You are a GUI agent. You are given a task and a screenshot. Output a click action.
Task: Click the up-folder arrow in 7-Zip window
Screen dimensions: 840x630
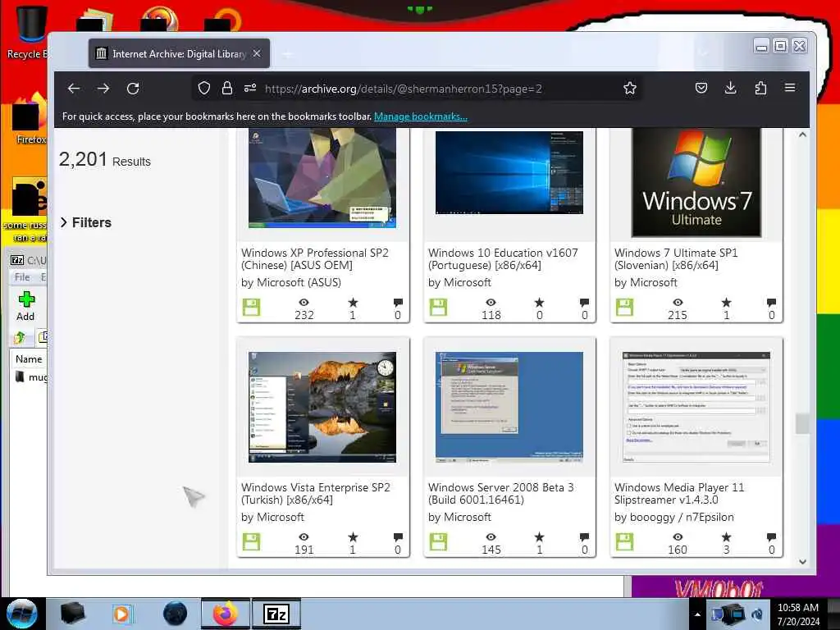[x=20, y=337]
